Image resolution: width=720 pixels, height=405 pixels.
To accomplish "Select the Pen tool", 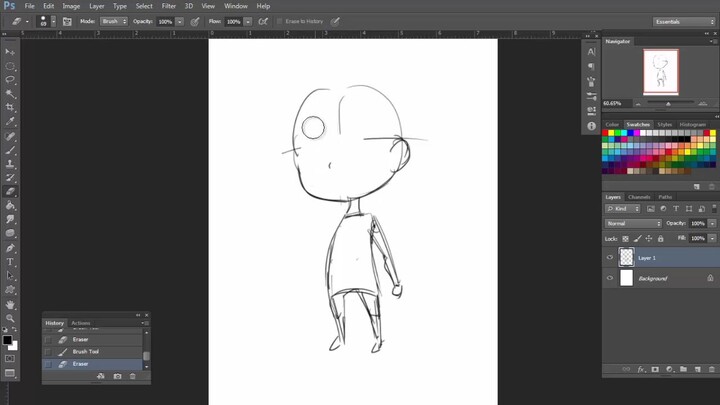I will point(10,248).
